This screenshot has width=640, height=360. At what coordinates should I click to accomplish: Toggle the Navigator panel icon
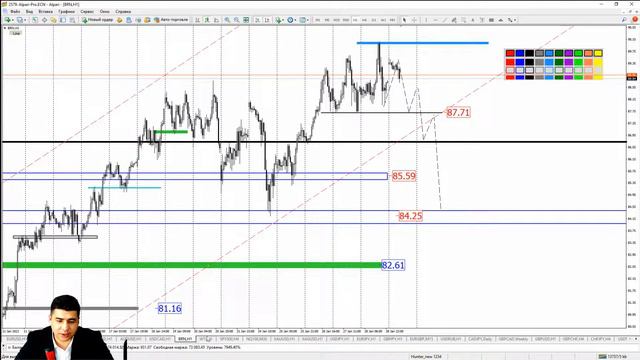[x=53, y=20]
